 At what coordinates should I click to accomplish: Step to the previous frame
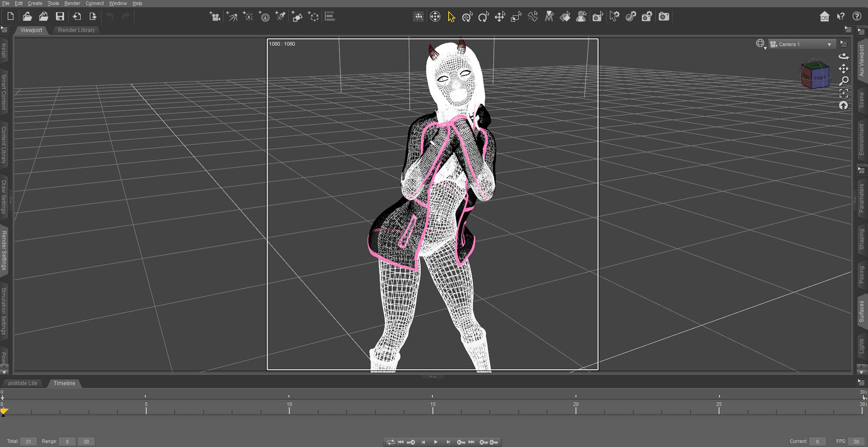(423, 442)
